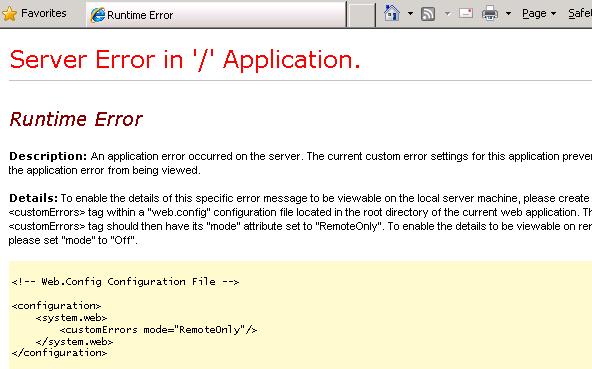Expand the feeds dropdown arrow
This screenshot has height=369, width=592.
pos(447,14)
